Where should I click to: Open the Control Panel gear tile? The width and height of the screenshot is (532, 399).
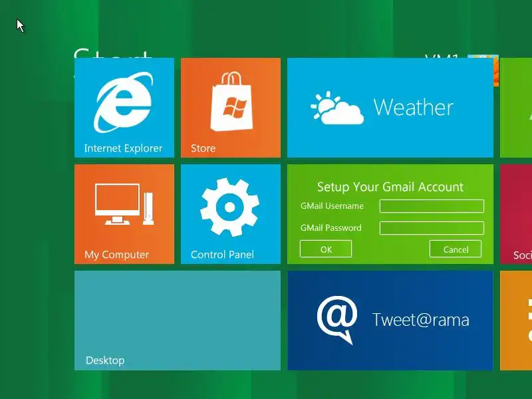[x=231, y=214]
